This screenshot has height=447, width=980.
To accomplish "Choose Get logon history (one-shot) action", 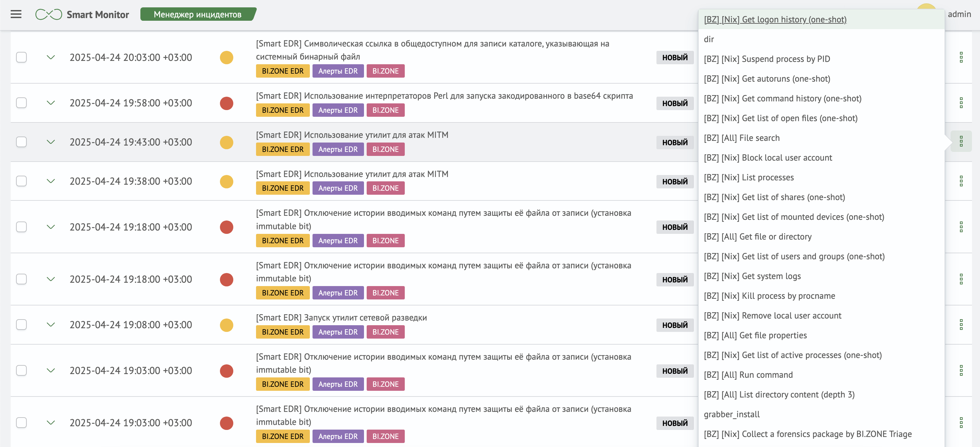I will [x=821, y=19].
